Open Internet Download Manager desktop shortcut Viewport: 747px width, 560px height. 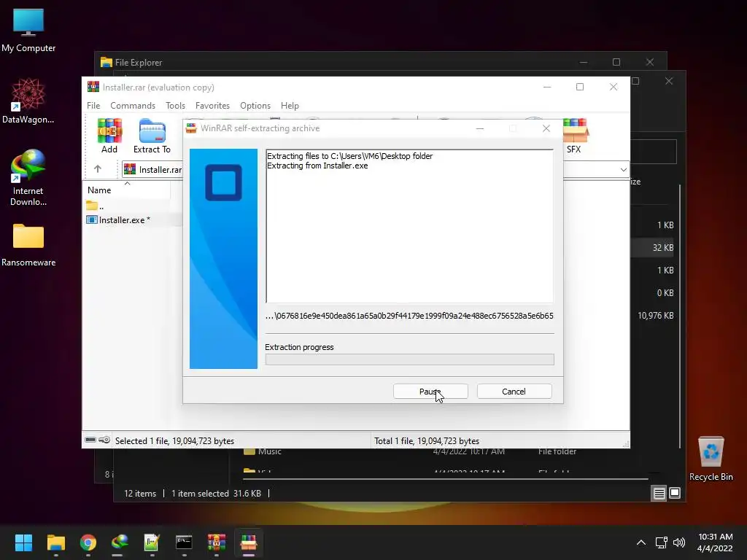pyautogui.click(x=28, y=178)
